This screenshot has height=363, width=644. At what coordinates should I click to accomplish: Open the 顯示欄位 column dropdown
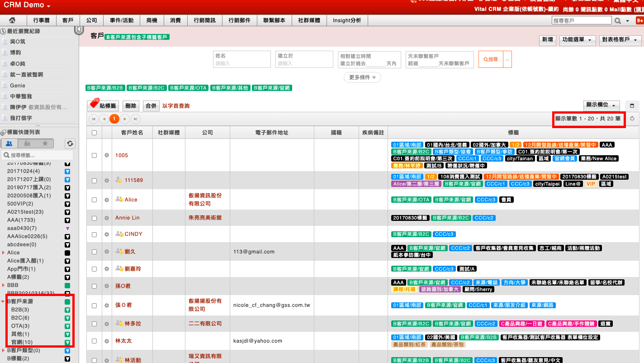(601, 105)
